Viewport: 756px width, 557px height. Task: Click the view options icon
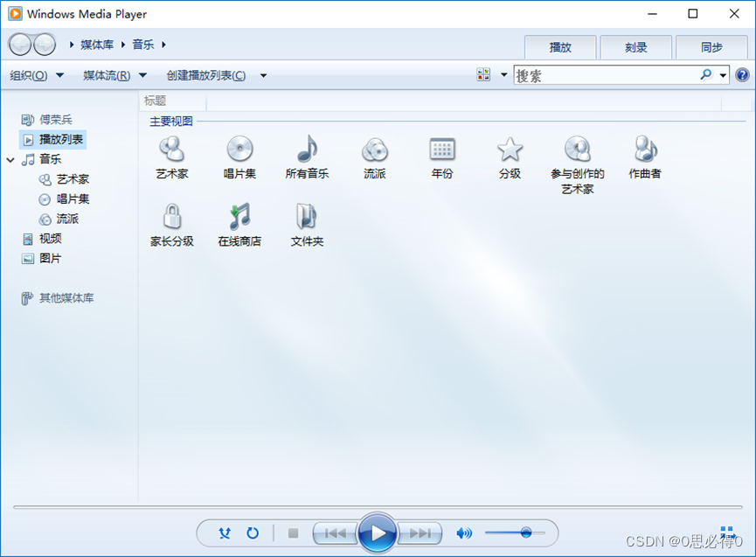pos(483,74)
